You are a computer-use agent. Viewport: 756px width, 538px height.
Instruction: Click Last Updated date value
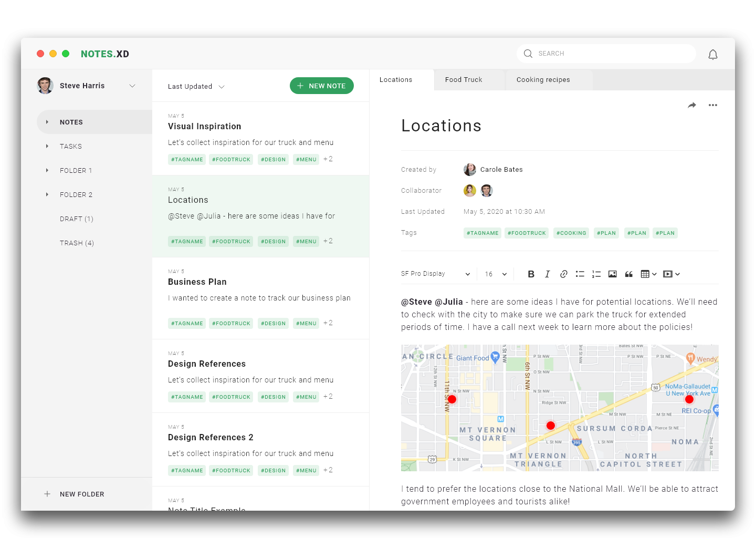coord(504,212)
